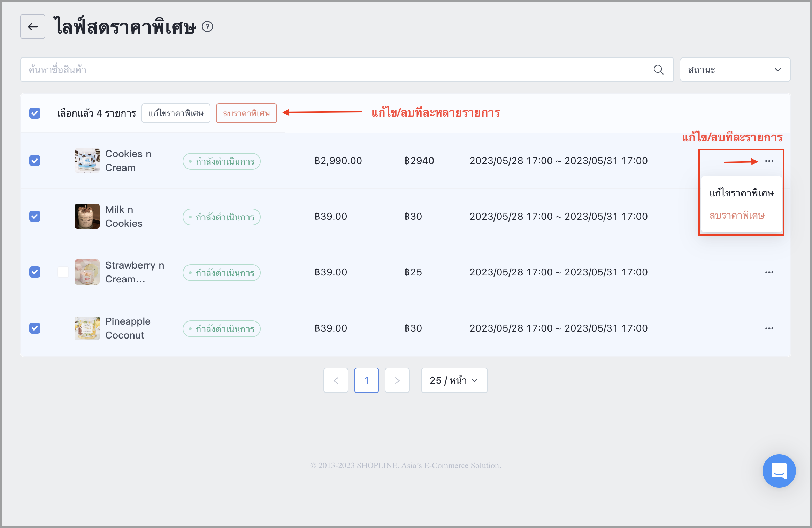Click the bulk ลบราคาพิเศษ button
This screenshot has width=812, height=528.
tap(246, 113)
